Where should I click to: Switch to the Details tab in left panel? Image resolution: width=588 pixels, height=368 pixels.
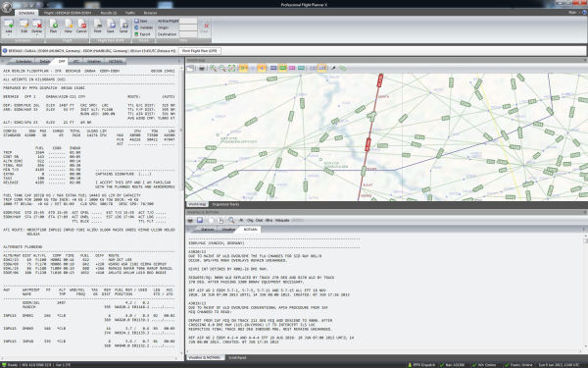(x=45, y=61)
